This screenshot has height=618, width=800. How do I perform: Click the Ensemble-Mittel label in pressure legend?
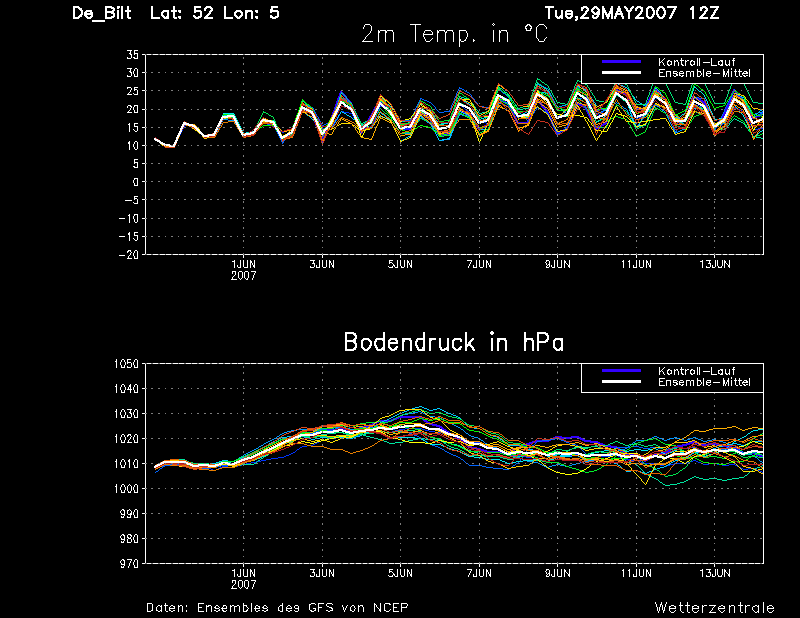(x=704, y=382)
